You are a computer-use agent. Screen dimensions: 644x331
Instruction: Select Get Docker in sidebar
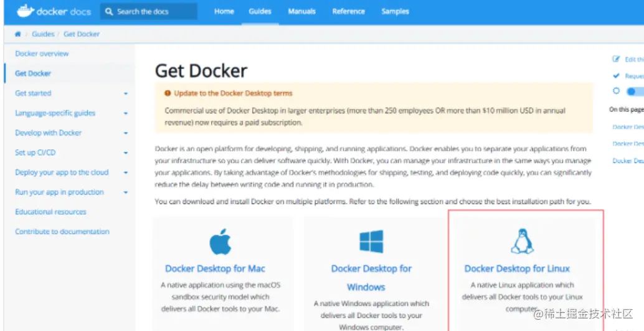(x=33, y=73)
